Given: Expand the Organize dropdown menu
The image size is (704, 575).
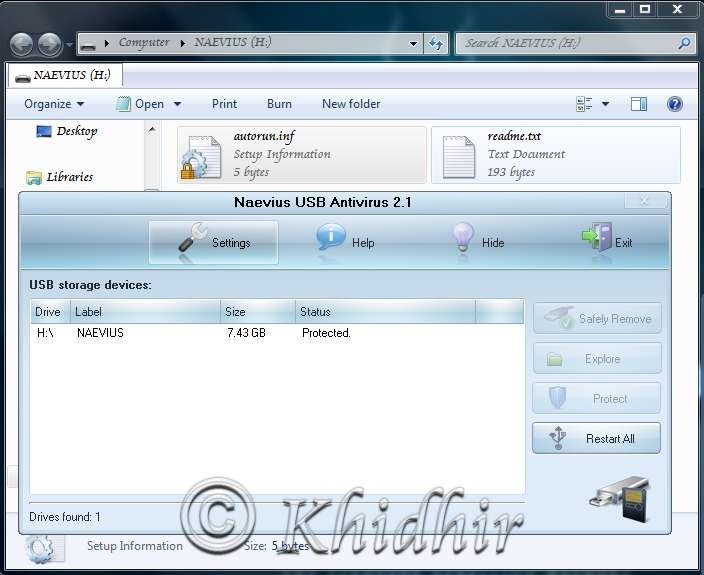Looking at the screenshot, I should (54, 104).
